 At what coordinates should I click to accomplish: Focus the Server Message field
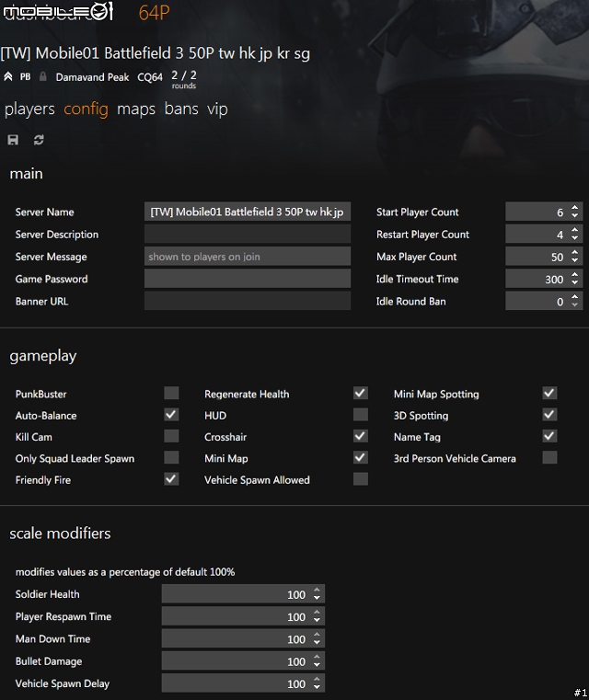[x=248, y=257]
